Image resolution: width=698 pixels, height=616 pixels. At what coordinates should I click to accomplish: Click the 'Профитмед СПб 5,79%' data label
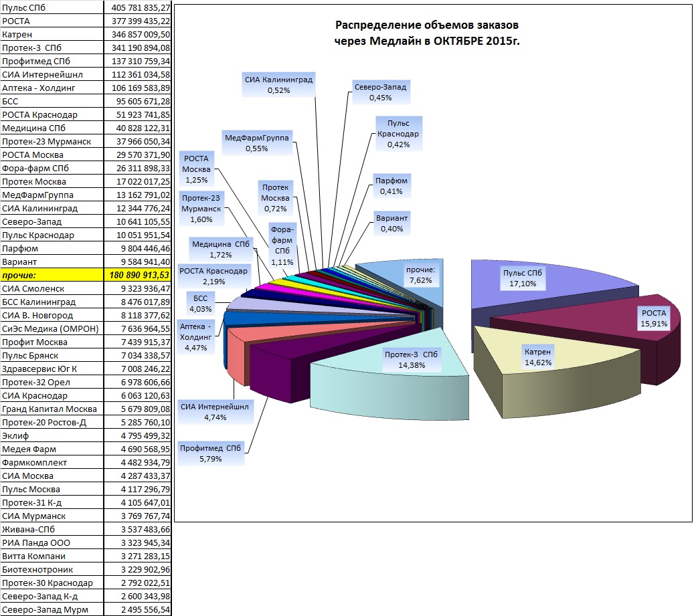(211, 453)
